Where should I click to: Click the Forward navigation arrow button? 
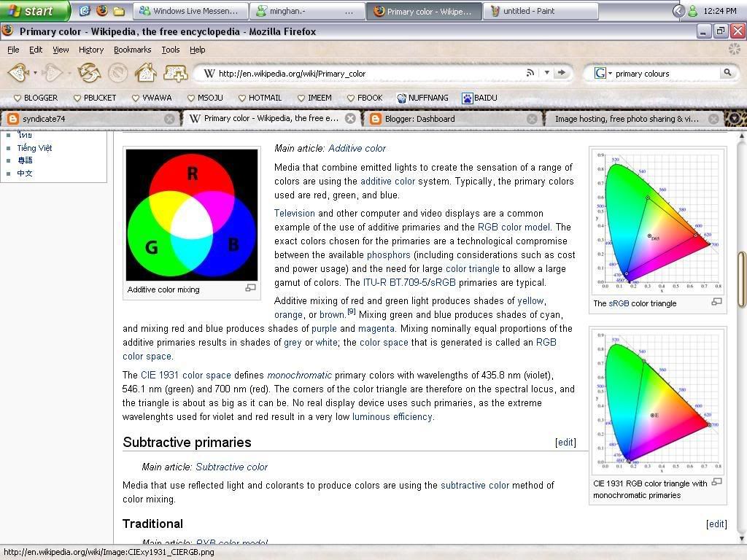[x=52, y=73]
